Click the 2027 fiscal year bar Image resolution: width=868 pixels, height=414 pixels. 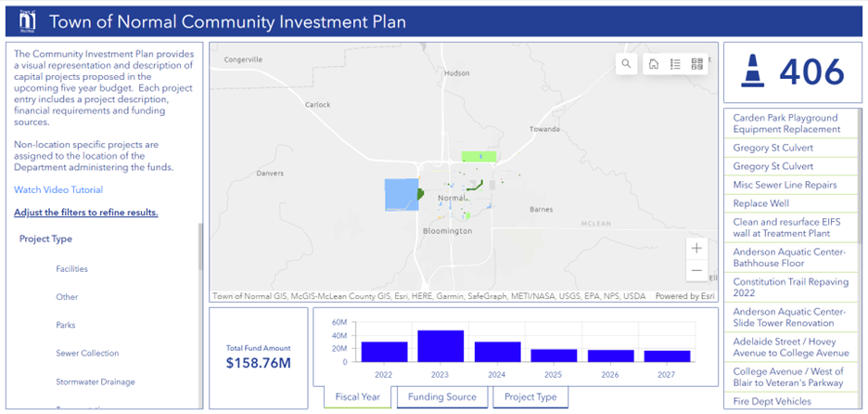coord(667,356)
